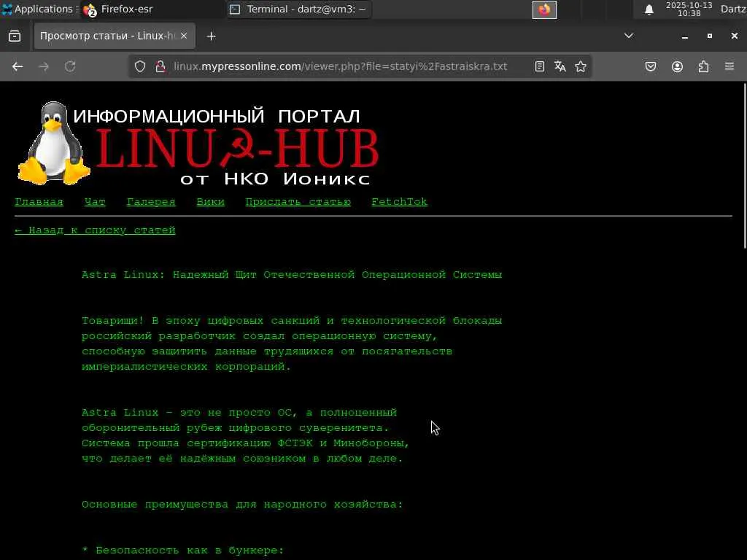This screenshot has width=747, height=560.
Task: Open the Firefox account icon
Action: pyautogui.click(x=677, y=66)
